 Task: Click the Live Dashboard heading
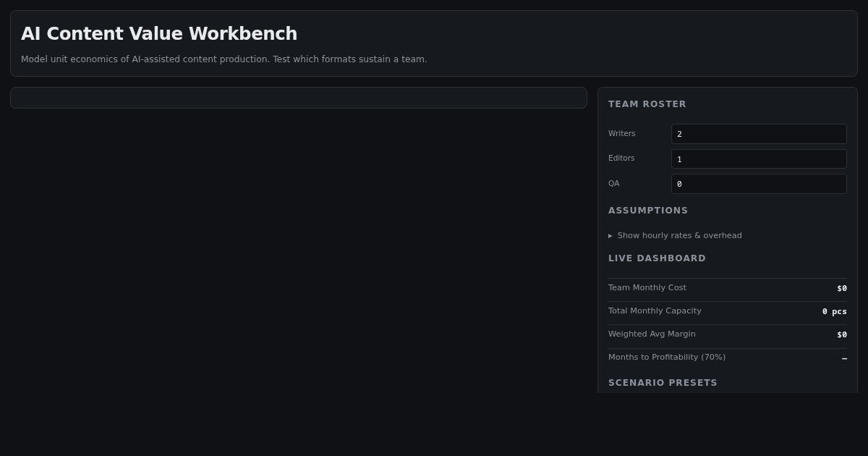(657, 258)
